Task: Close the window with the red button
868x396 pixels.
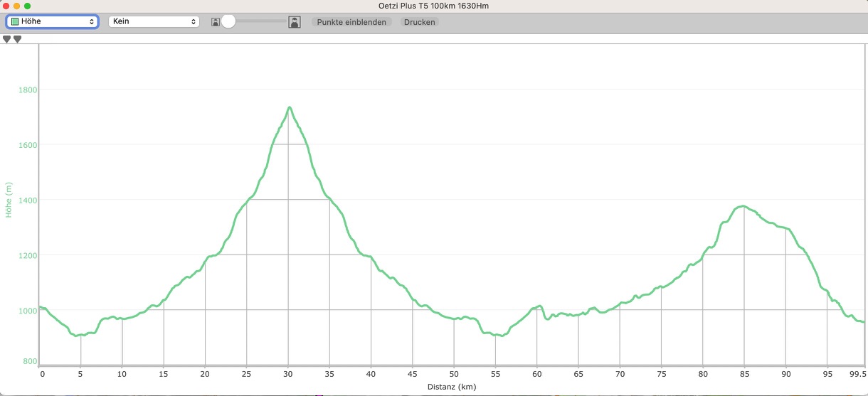Action: pos(6,6)
